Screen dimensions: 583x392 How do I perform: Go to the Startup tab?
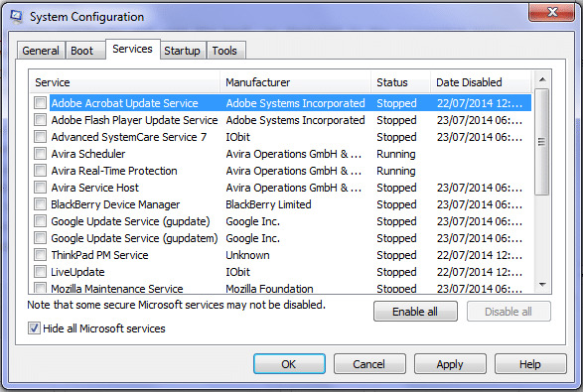[182, 51]
